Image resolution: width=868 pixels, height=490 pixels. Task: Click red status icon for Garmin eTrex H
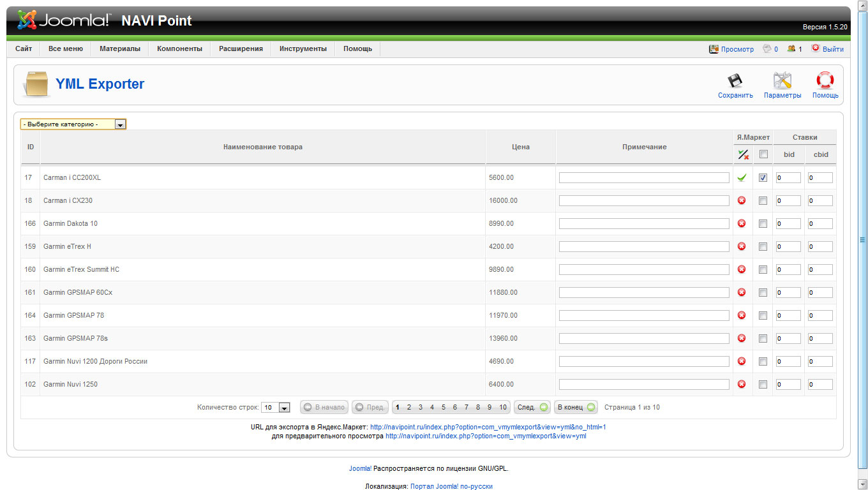tap(742, 247)
